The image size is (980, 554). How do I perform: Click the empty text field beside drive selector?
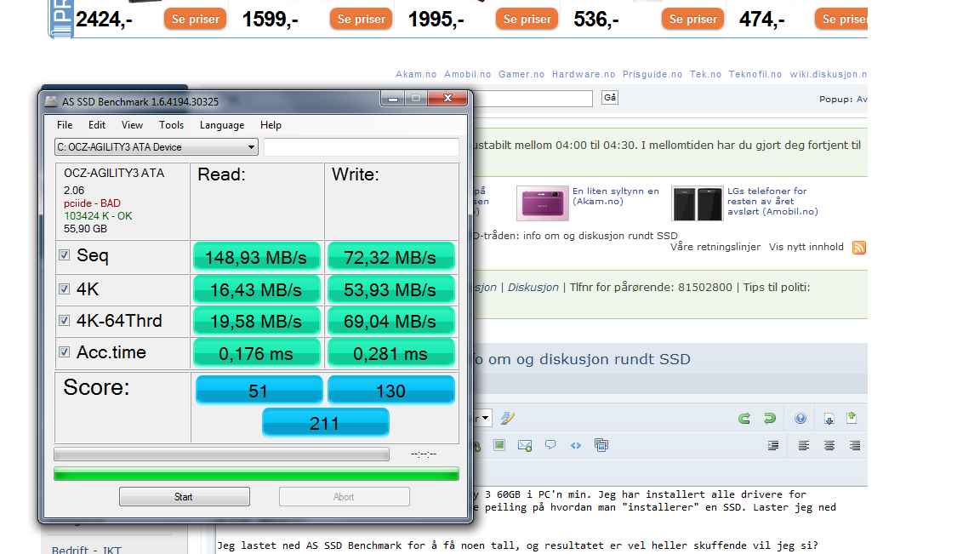click(x=362, y=147)
